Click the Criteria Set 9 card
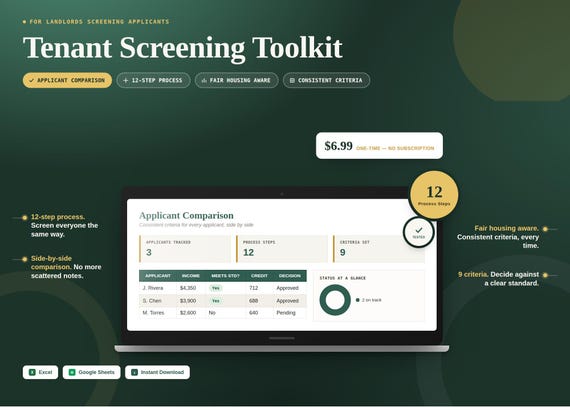570x407 pixels. (x=379, y=249)
